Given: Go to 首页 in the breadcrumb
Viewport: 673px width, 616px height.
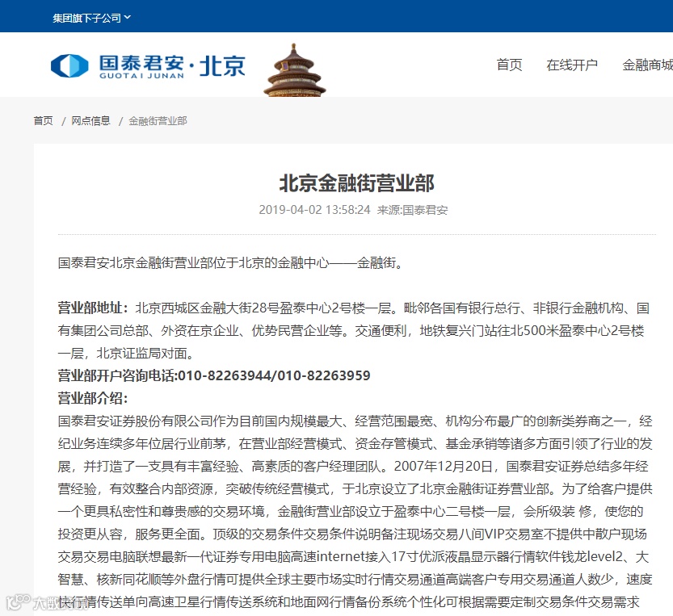Looking at the screenshot, I should pyautogui.click(x=44, y=120).
